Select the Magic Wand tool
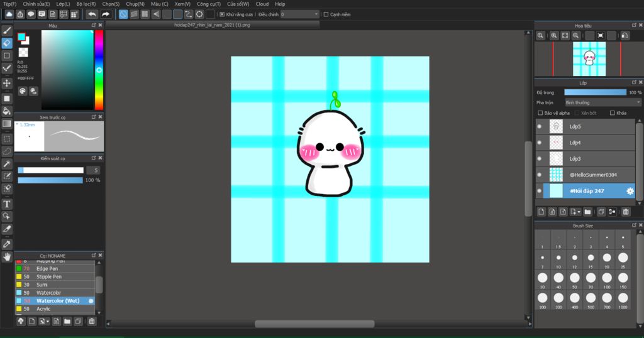The image size is (644, 338). pyautogui.click(x=7, y=164)
